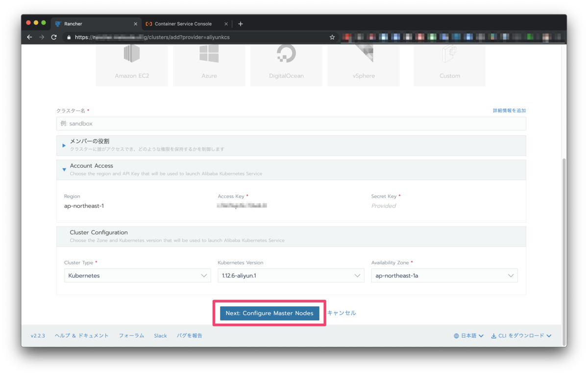Image resolution: width=588 pixels, height=375 pixels.
Task: Switch to Container Service Console tab
Action: [187, 24]
